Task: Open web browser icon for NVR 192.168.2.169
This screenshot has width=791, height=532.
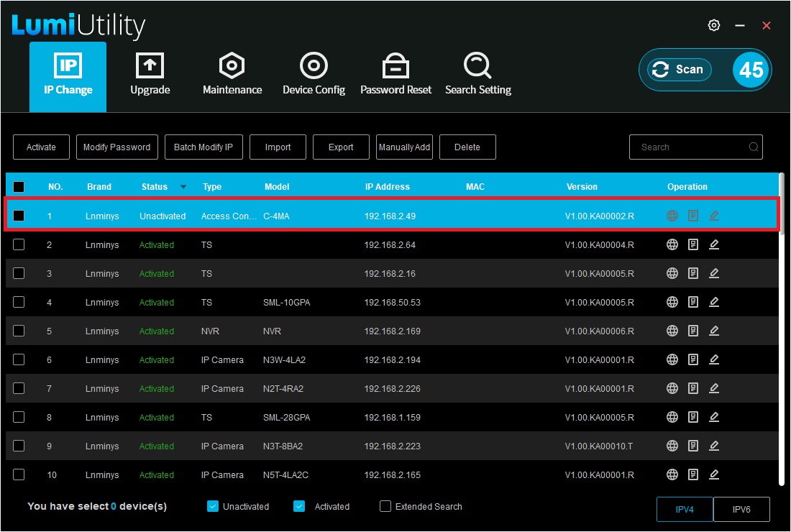Action: (x=672, y=331)
